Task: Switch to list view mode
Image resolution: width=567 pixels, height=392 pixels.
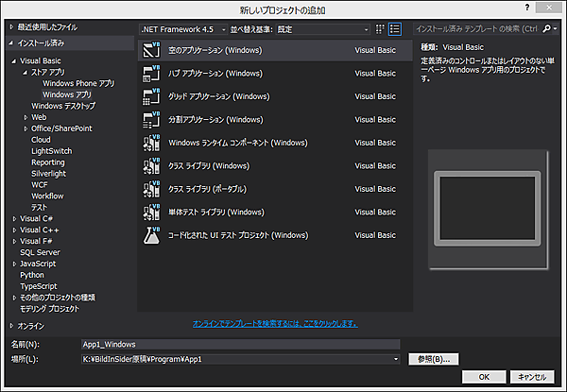Action: point(395,29)
